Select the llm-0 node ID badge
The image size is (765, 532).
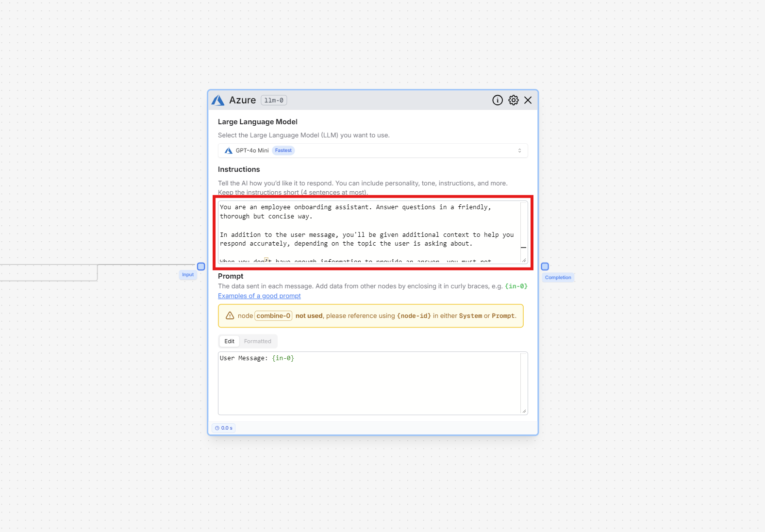(x=274, y=100)
